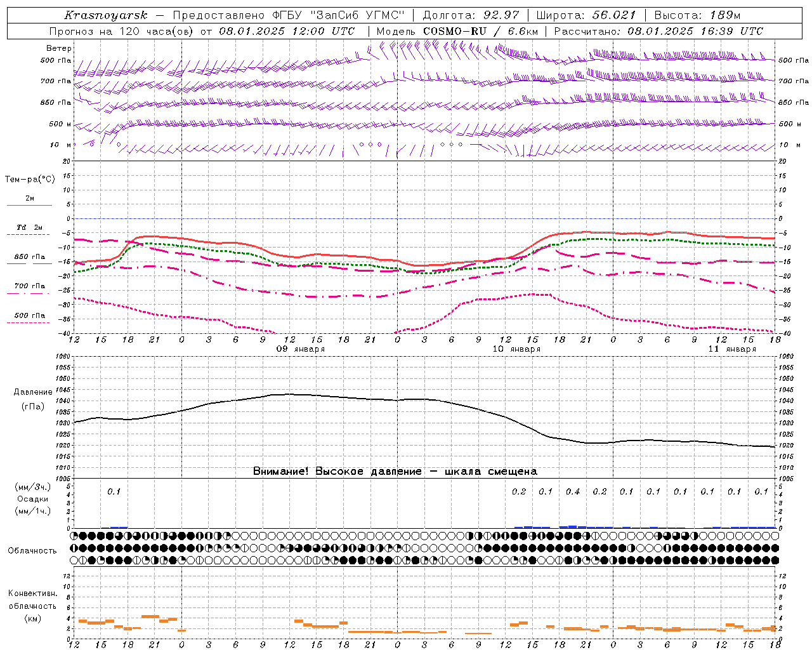This screenshot has height=650, width=812.
Task: Click the '(мм/3ч.)' precipitation unit label
Action: 33,487
